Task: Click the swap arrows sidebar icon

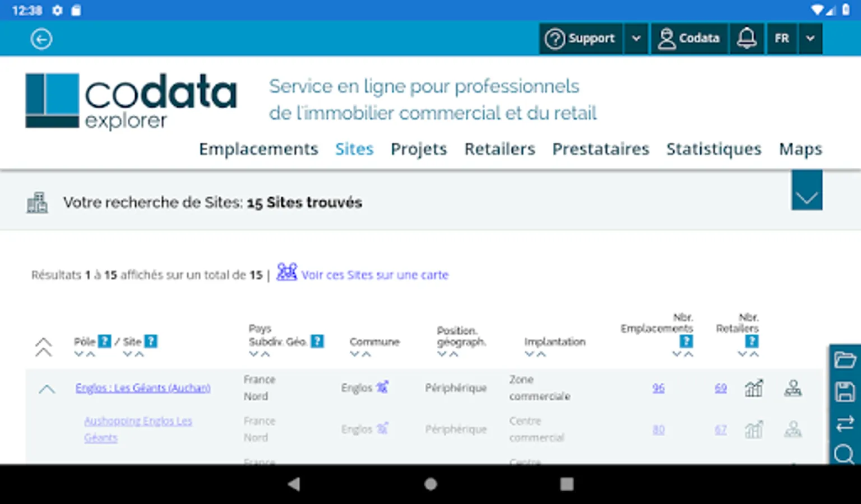Action: pos(845,423)
